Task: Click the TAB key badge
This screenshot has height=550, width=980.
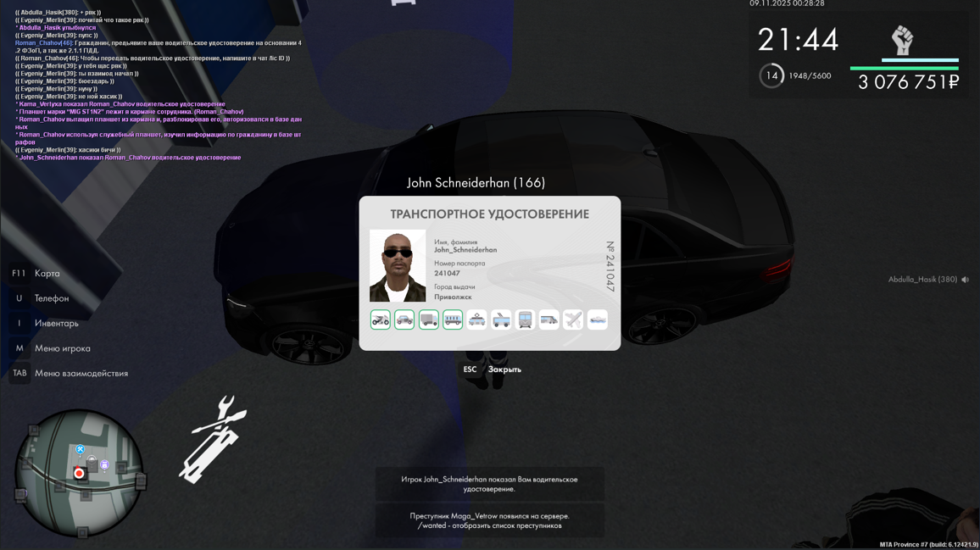Action: click(x=19, y=373)
